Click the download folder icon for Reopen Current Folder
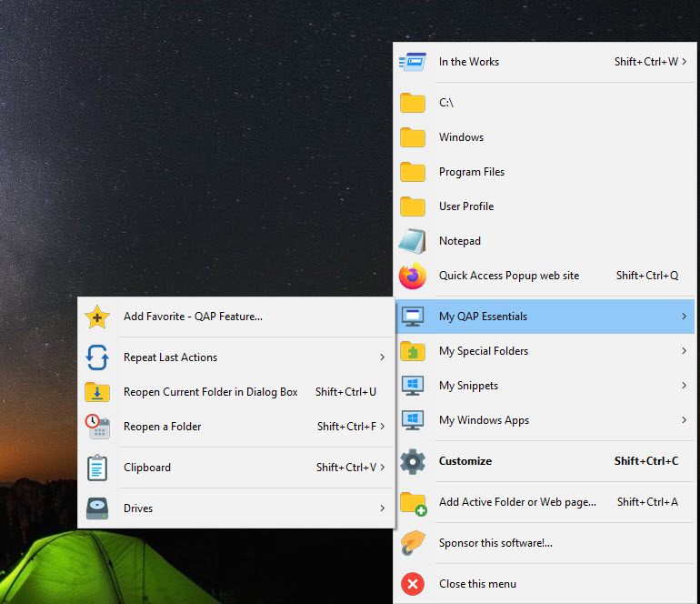Screen dimensions: 700x604 (97, 392)
